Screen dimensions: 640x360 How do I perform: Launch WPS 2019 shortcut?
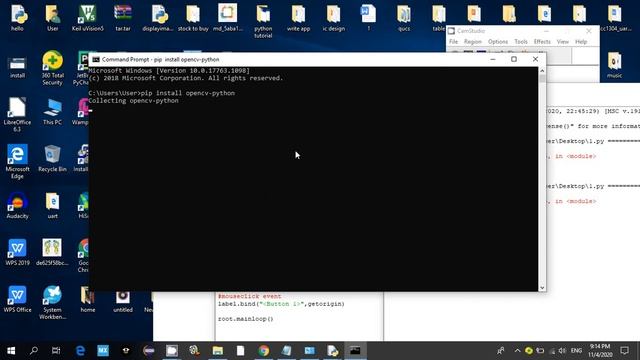(18, 252)
